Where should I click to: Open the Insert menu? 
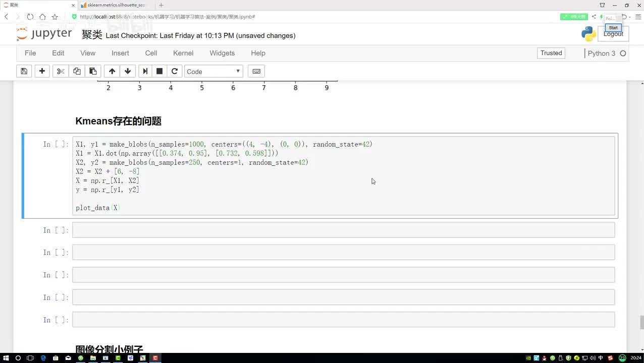[x=120, y=53]
